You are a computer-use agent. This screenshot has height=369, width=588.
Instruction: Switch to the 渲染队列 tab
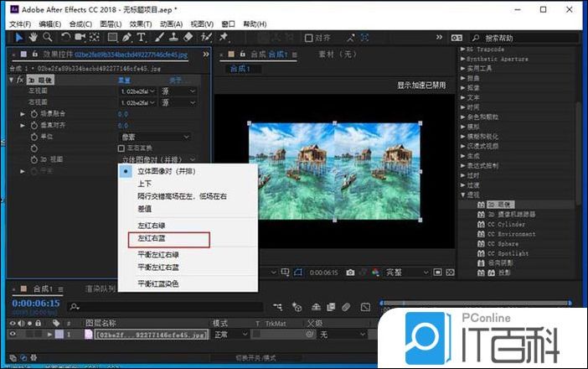tap(101, 289)
